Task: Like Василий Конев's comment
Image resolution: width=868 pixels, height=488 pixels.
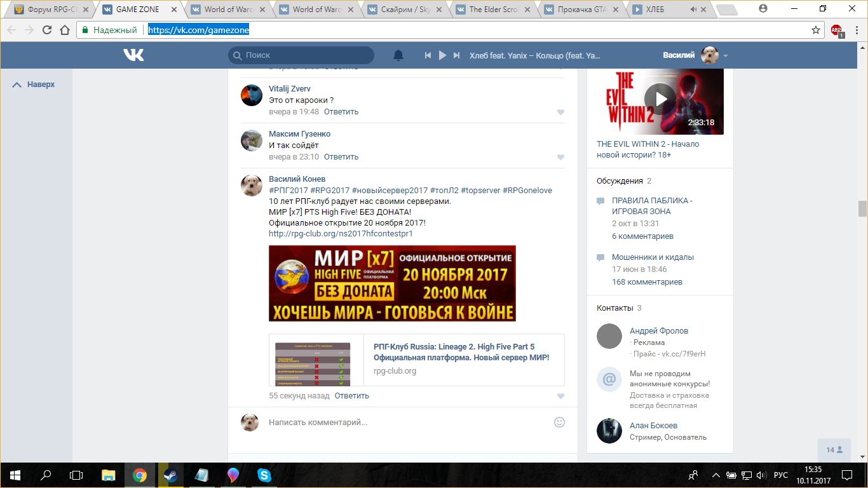Action: (560, 396)
